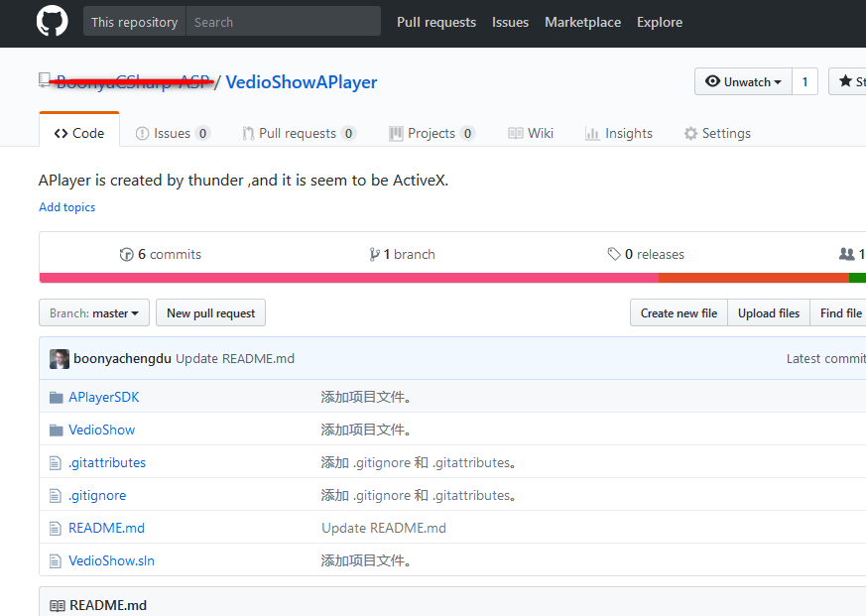Click the commits history clock icon
The height and width of the screenshot is (616, 866).
click(x=126, y=254)
